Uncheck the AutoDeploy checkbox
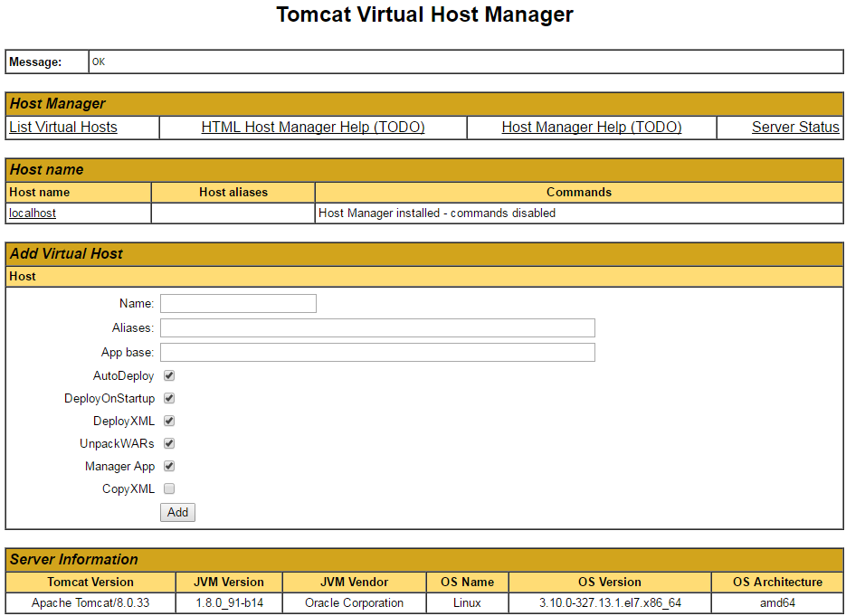Screen dimensions: 846x616 [x=169, y=375]
